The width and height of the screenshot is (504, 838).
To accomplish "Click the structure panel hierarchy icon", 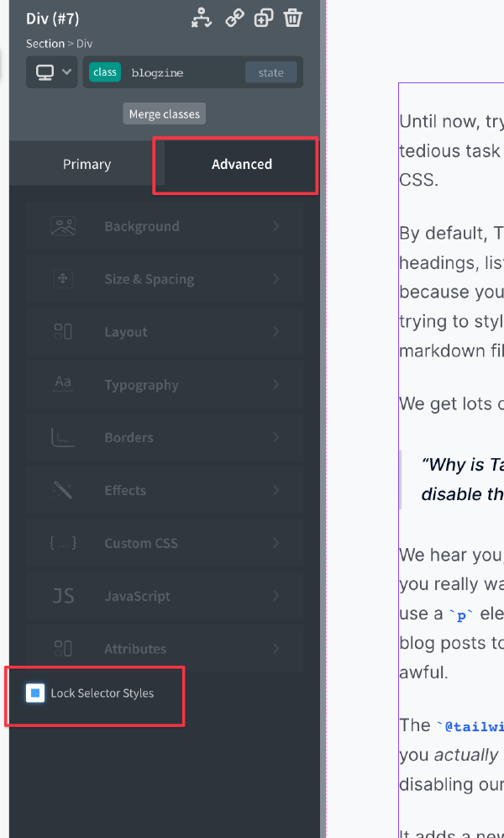I will pos(202,18).
